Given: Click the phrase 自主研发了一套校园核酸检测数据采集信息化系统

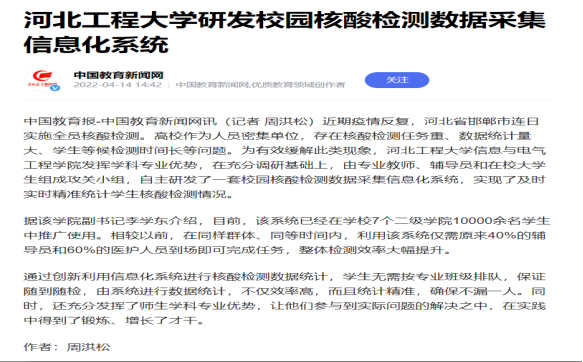Looking at the screenshot, I should [x=299, y=180].
